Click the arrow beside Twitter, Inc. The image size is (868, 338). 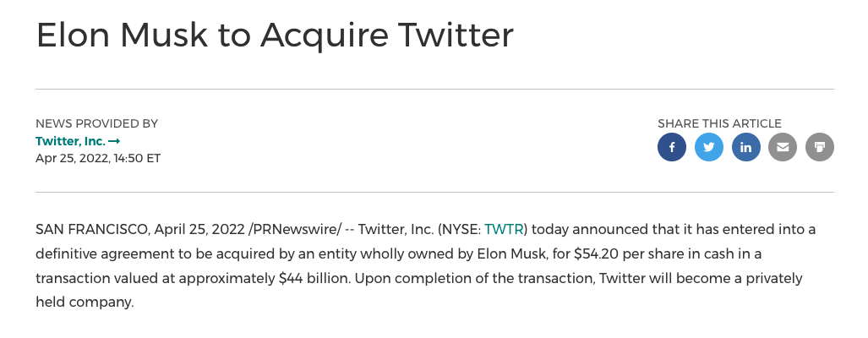114,141
